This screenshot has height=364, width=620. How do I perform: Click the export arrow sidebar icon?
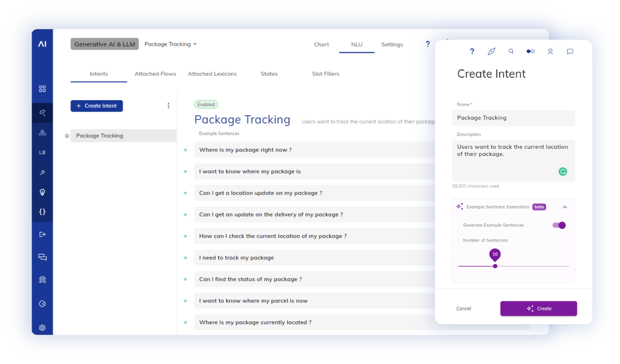[x=42, y=234]
